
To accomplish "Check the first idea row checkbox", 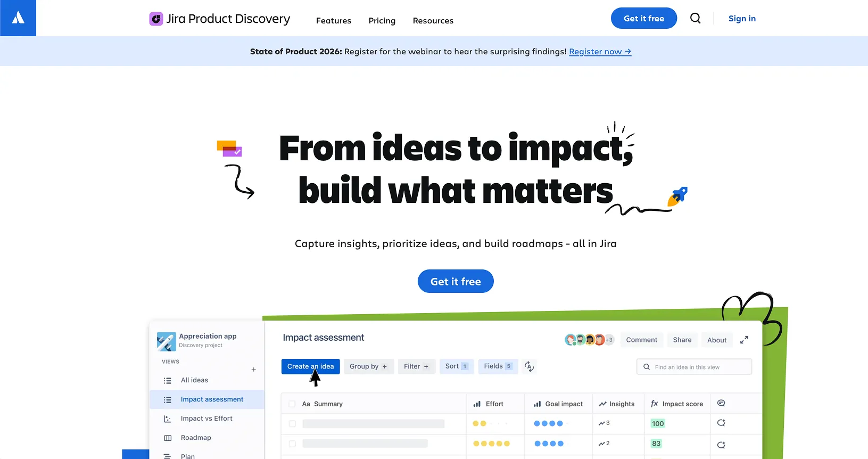I will point(292,424).
